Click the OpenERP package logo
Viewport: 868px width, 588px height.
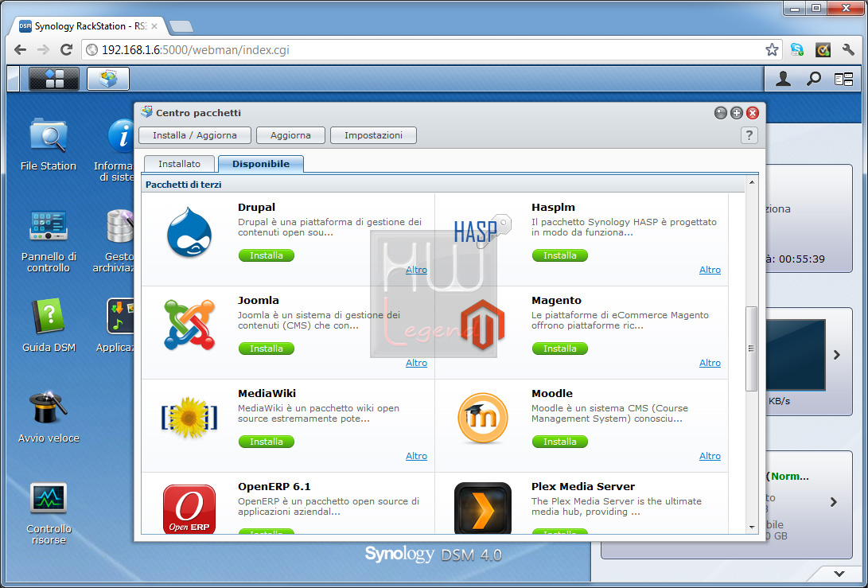[189, 508]
